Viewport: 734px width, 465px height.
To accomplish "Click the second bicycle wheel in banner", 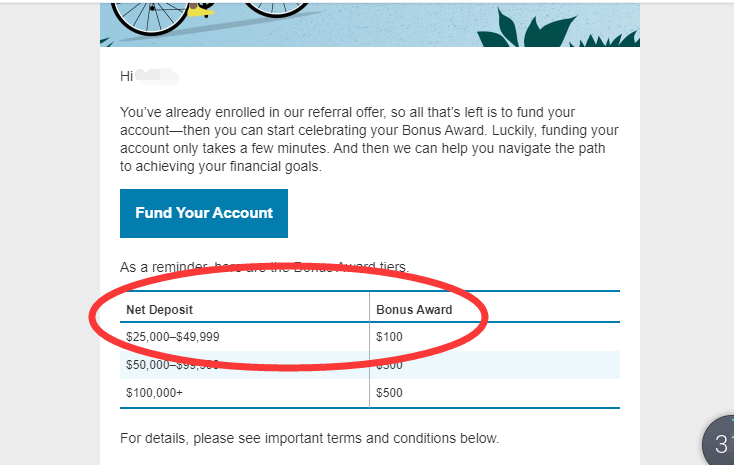I will pyautogui.click(x=276, y=10).
